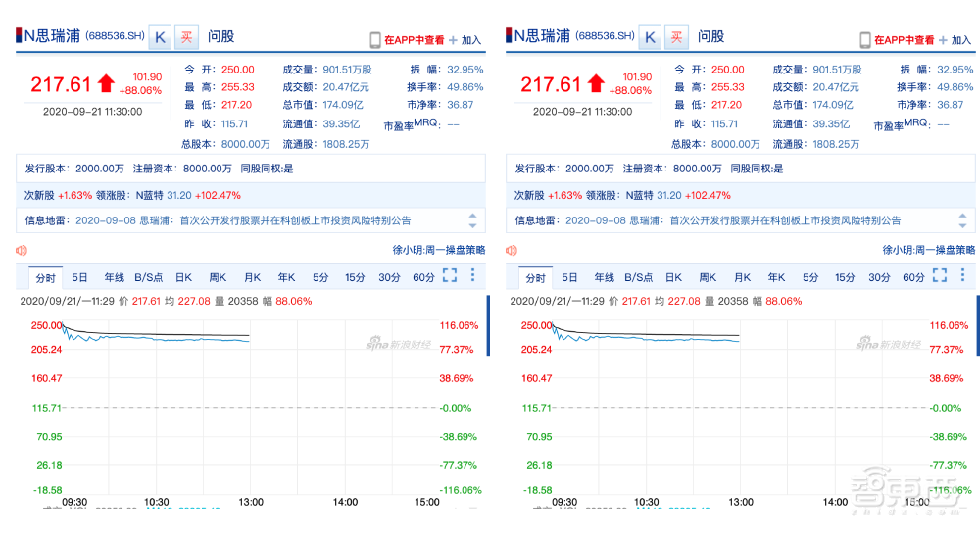Select the B/S点 tab in the right chart
This screenshot has height=534, width=980.
(639, 278)
